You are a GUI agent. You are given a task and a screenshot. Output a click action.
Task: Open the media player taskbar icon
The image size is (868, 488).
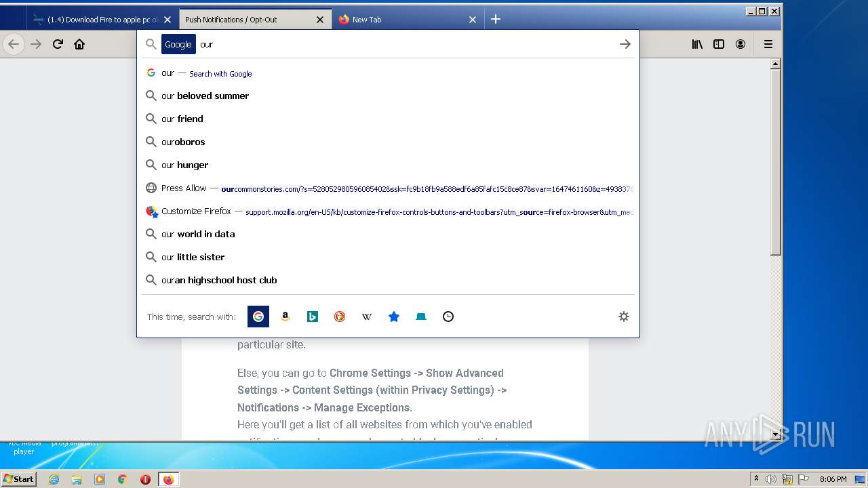click(100, 479)
